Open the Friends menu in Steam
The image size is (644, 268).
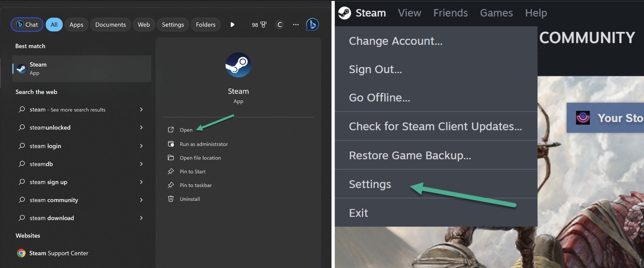[451, 13]
